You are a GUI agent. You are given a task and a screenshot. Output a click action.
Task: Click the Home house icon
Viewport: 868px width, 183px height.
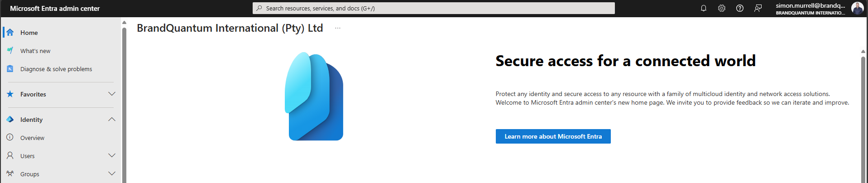pyautogui.click(x=10, y=33)
